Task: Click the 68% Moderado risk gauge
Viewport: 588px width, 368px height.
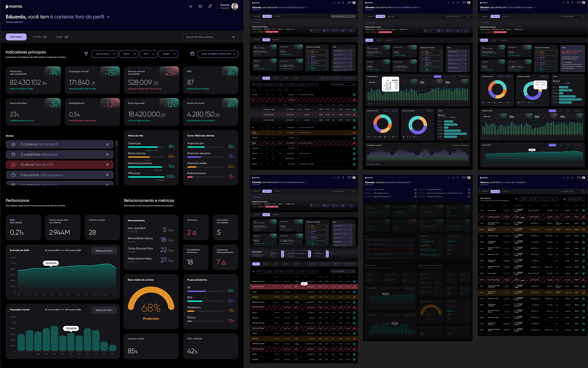Action: [151, 305]
